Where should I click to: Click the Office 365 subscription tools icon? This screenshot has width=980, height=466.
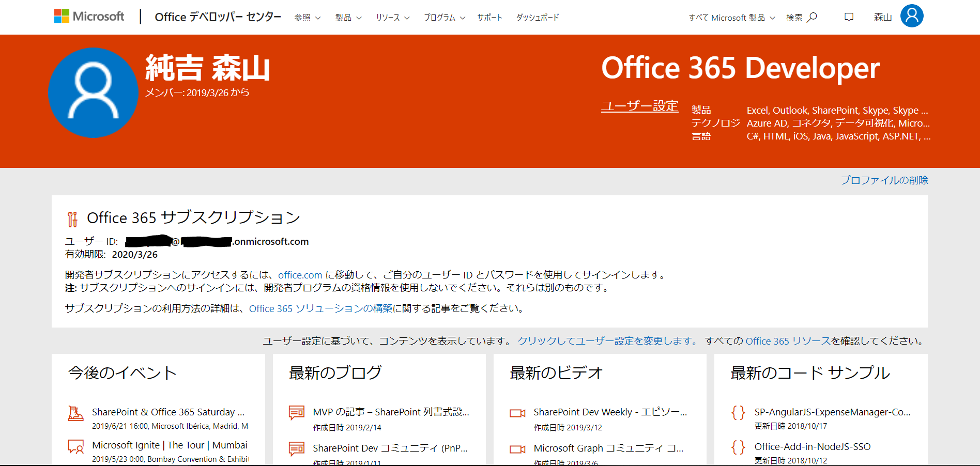point(72,219)
